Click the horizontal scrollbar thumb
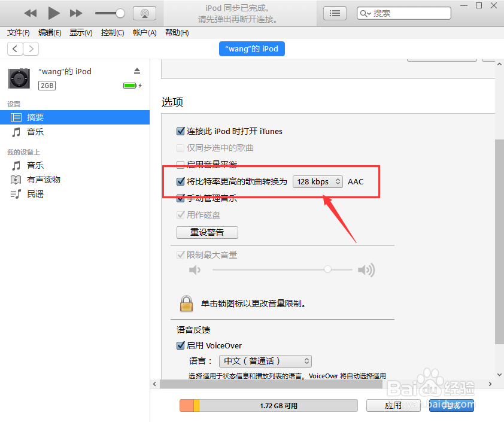Screen dimensions: 504x422 (271, 384)
